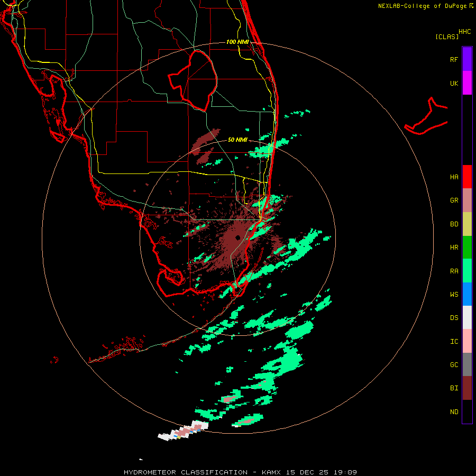
Task: Click the 15 DEC 25 date text
Action: click(307, 472)
